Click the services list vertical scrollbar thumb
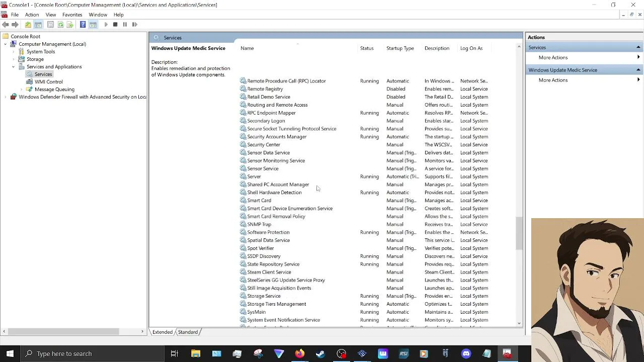Image resolution: width=644 pixels, height=362 pixels. tap(519, 234)
